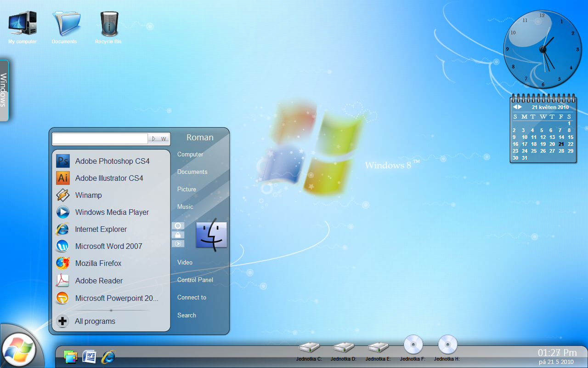Viewport: 588px width, 368px height.
Task: Click the calendar header 21 květen 2010
Action: [x=550, y=107]
